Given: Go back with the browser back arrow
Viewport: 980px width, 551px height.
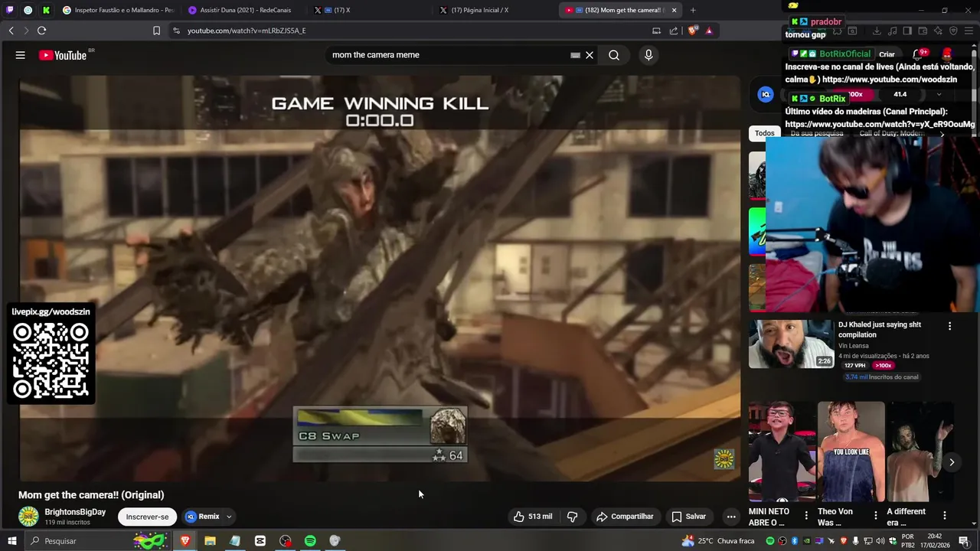Looking at the screenshot, I should pos(11,31).
